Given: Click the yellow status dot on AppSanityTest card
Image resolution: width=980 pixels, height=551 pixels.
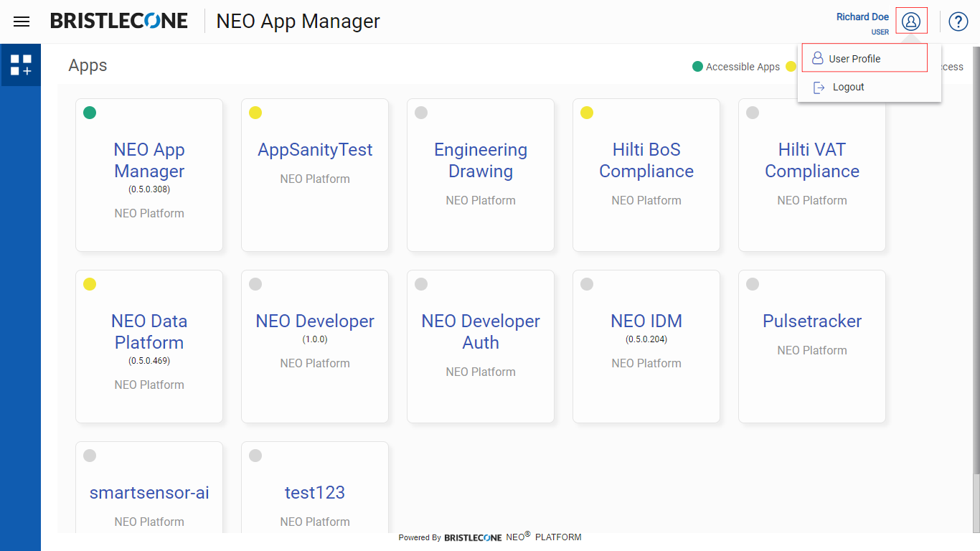Looking at the screenshot, I should 255,113.
